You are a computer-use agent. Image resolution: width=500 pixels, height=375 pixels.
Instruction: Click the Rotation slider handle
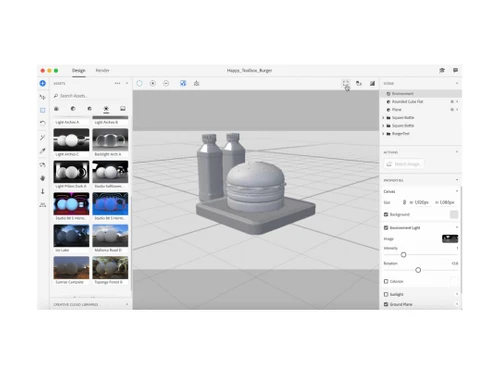pyautogui.click(x=418, y=270)
